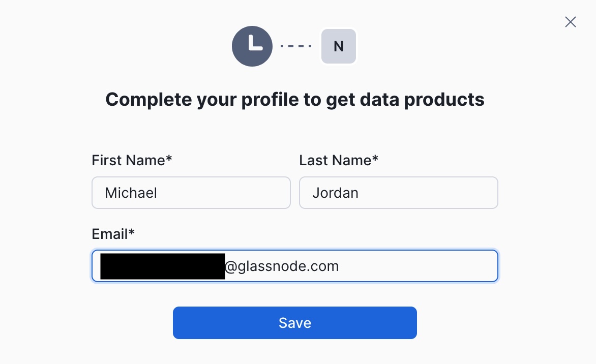This screenshot has width=596, height=364.
Task: Dismiss the dialog with the X
Action: coord(570,22)
